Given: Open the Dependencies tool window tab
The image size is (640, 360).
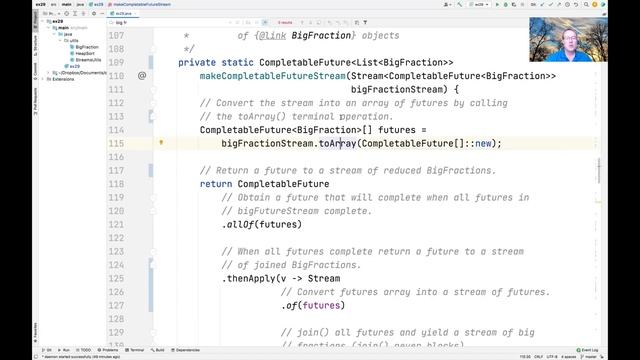Looking at the screenshot, I should tap(186, 350).
